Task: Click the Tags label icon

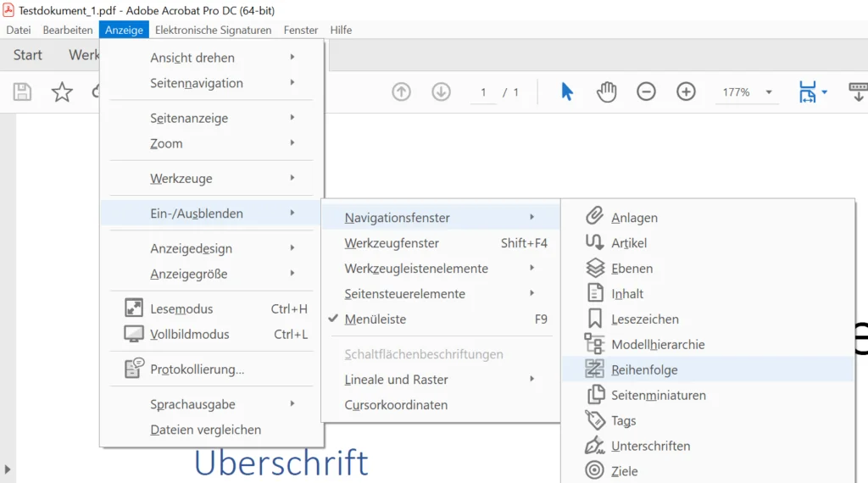Action: coord(595,420)
